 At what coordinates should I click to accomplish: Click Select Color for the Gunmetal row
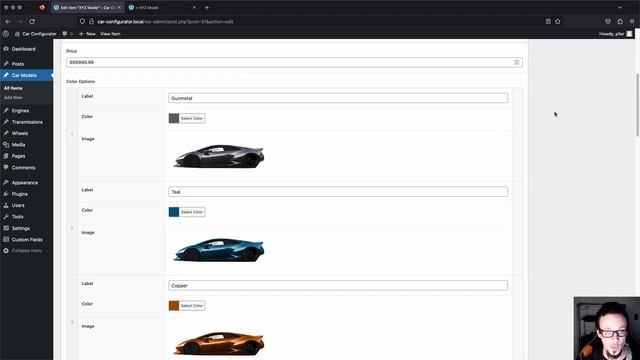(x=192, y=118)
